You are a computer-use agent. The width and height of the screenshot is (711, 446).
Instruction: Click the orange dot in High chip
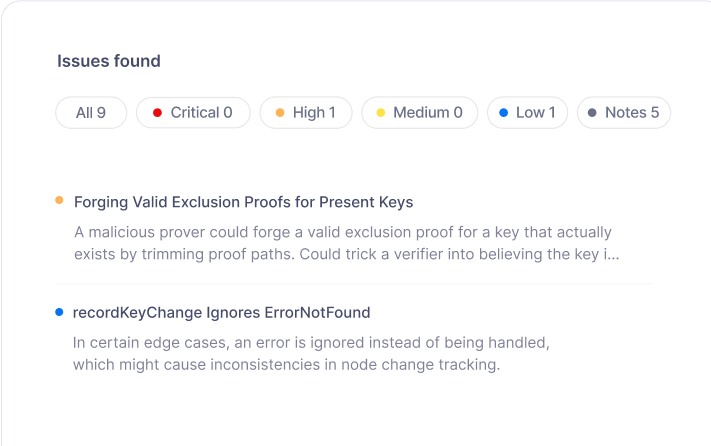[x=280, y=113]
